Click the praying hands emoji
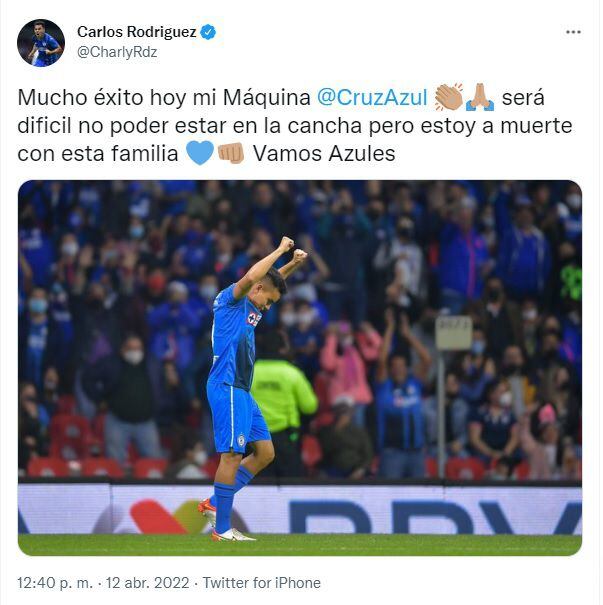Viewport: 603px width, 605px height. click(x=480, y=97)
